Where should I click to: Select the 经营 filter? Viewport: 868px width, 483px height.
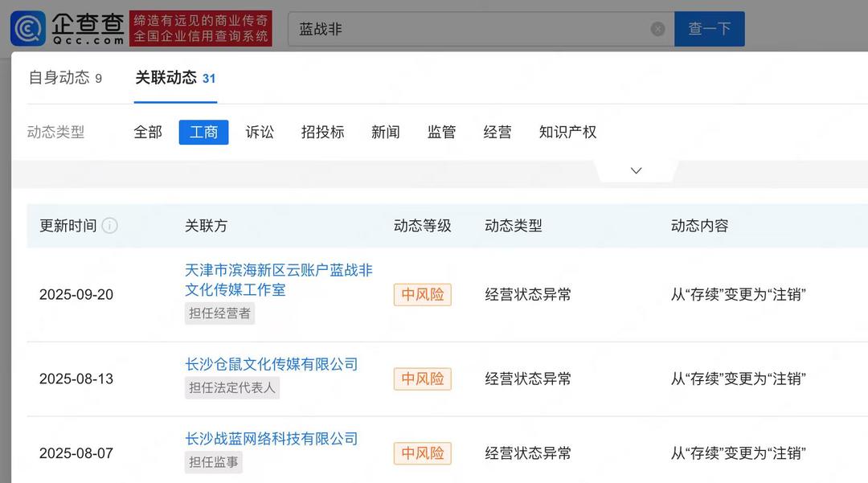[497, 132]
